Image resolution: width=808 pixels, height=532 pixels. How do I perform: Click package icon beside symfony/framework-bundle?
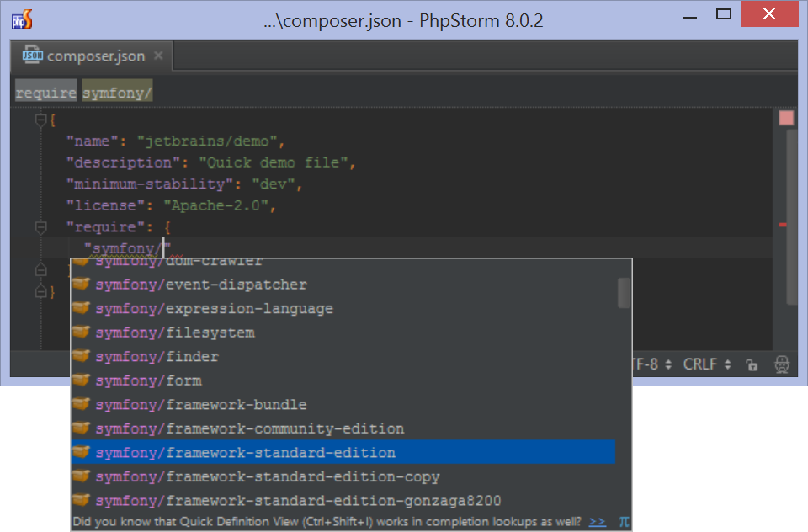tap(81, 404)
